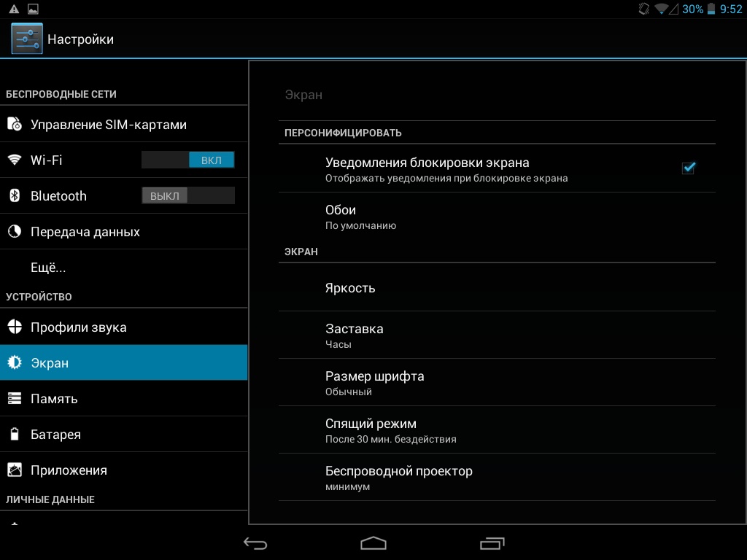Tap the Wi-Fi signal icon in sidebar

pyautogui.click(x=15, y=160)
